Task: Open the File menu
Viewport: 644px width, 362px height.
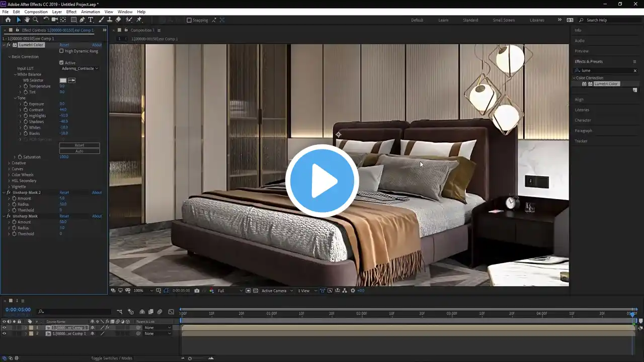Action: click(x=6, y=12)
